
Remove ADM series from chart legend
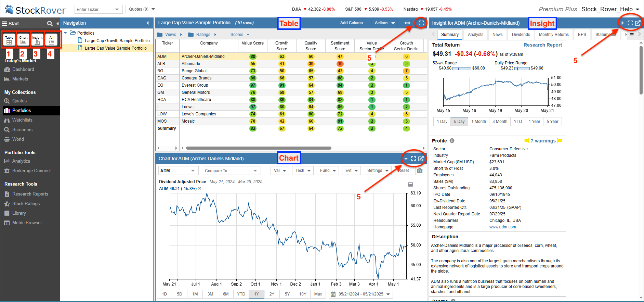tap(200, 188)
